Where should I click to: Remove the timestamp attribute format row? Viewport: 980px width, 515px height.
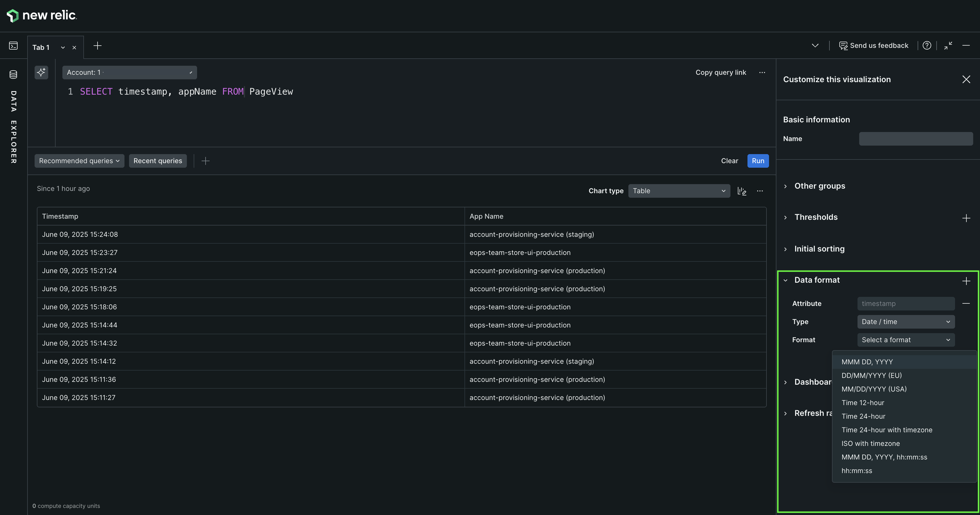pos(966,303)
